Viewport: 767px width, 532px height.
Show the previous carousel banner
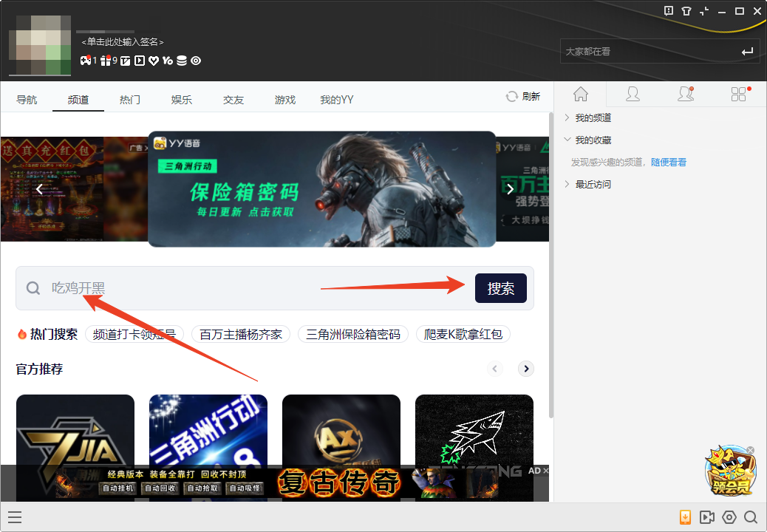point(40,188)
